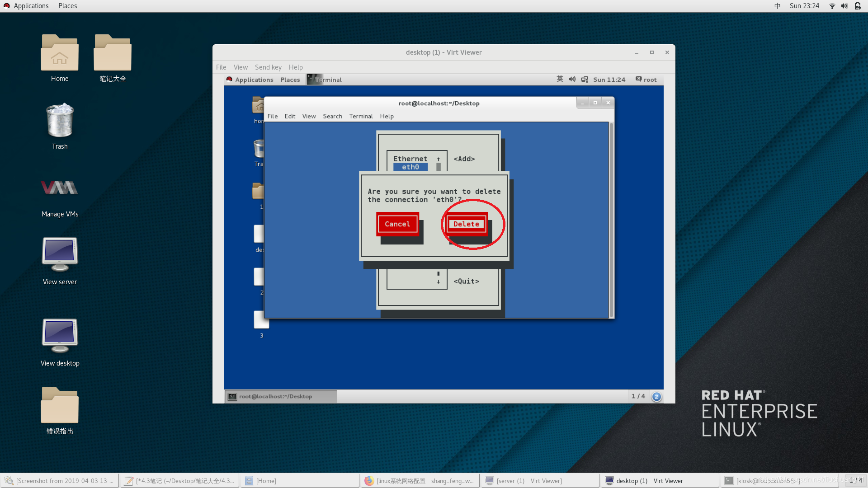Open Virt Viewer View menu
The image size is (868, 488).
pyautogui.click(x=241, y=67)
